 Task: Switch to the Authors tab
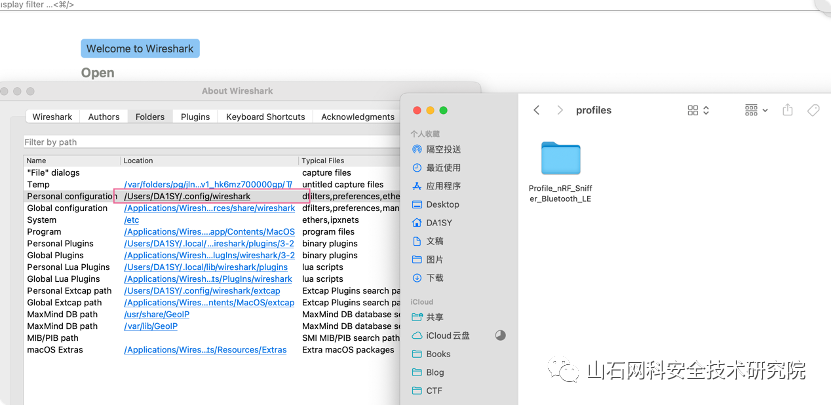(103, 117)
